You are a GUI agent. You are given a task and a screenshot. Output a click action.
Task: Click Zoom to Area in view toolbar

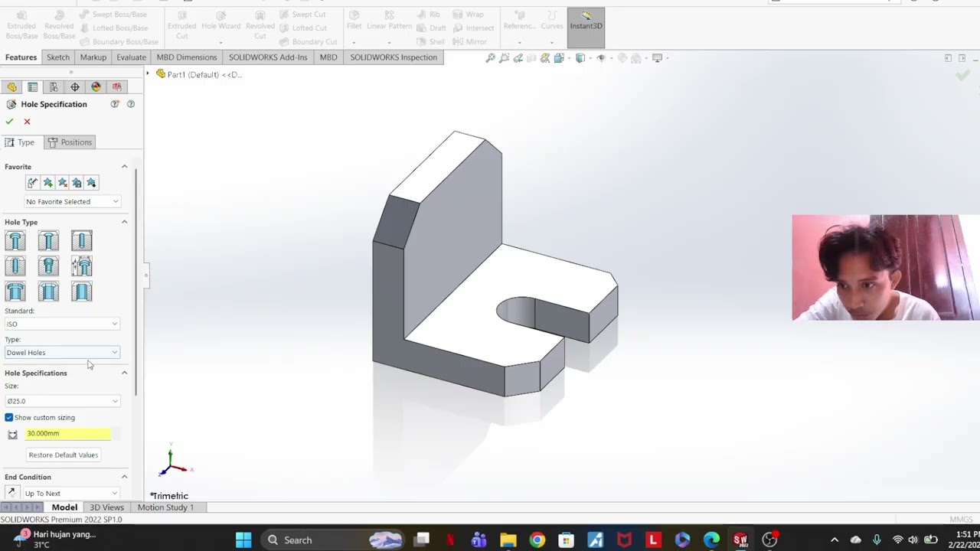click(x=505, y=58)
